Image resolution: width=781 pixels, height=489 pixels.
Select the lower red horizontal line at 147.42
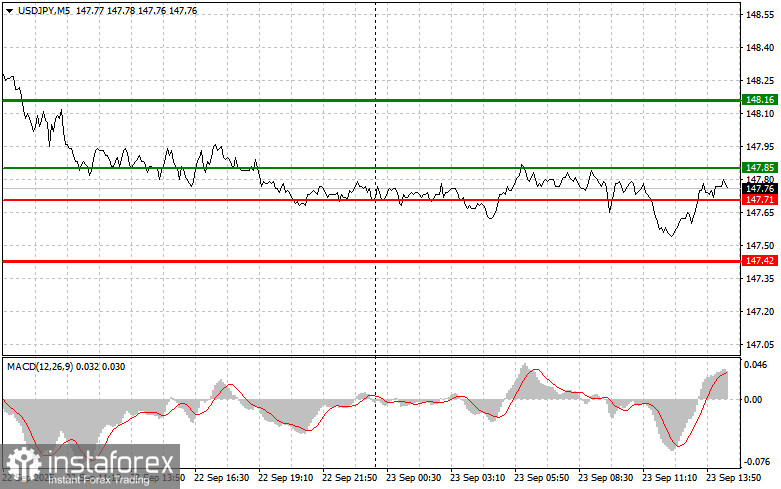(372, 261)
